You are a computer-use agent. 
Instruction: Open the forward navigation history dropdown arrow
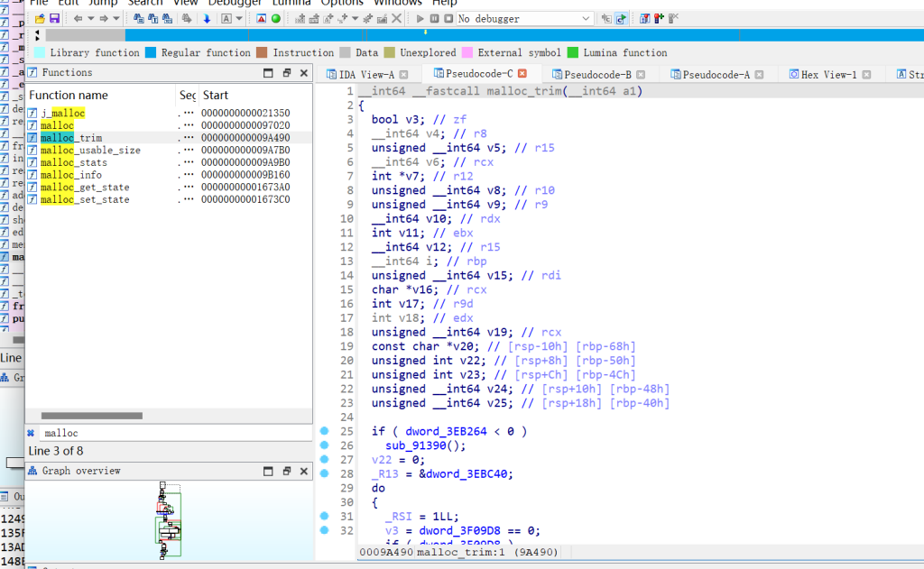116,18
